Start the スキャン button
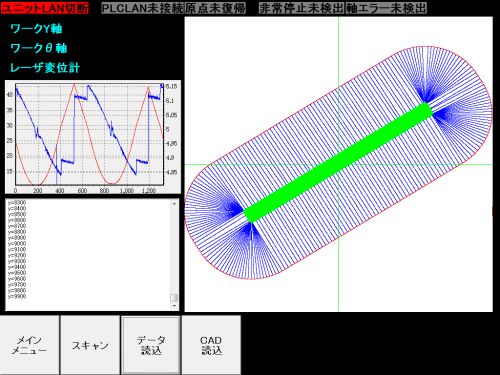The height and width of the screenshot is (375, 500). (90, 345)
